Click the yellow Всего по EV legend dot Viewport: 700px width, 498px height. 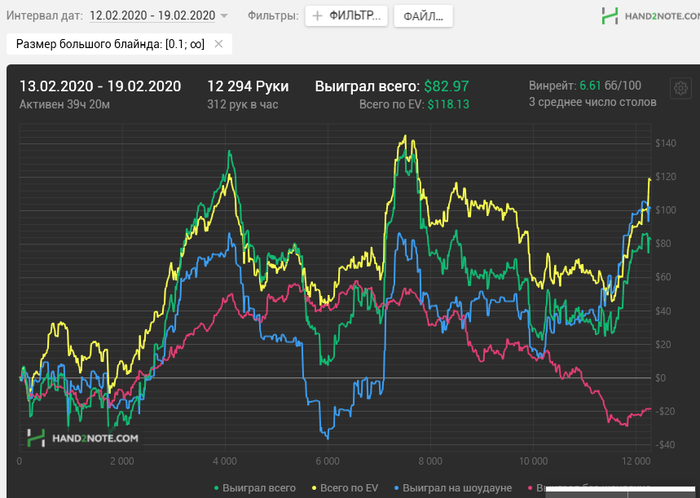[x=314, y=488]
